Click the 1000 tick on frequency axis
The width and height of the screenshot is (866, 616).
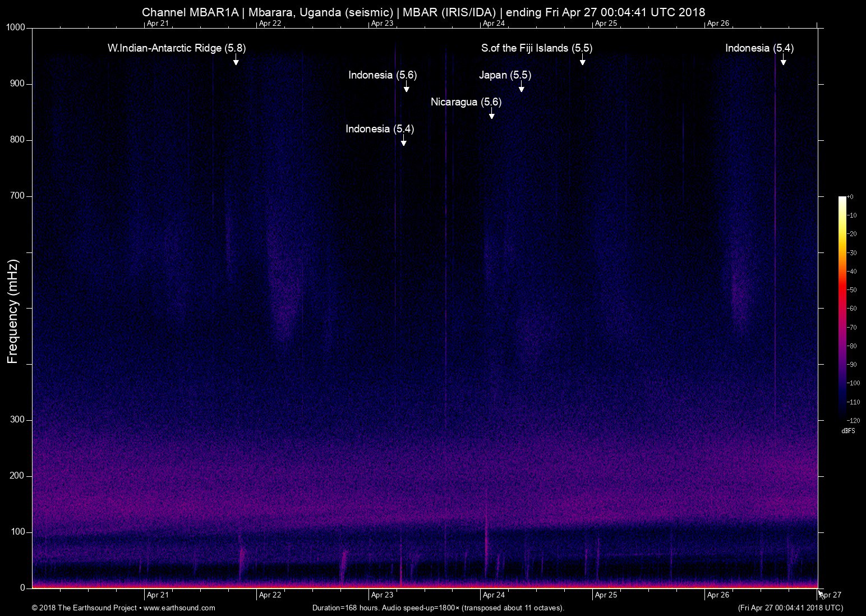15,27
